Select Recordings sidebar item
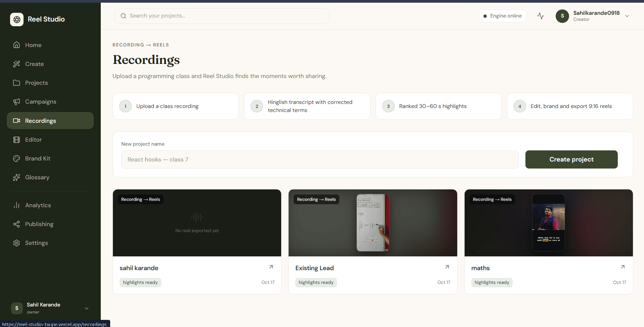The height and width of the screenshot is (327, 644). coord(50,121)
